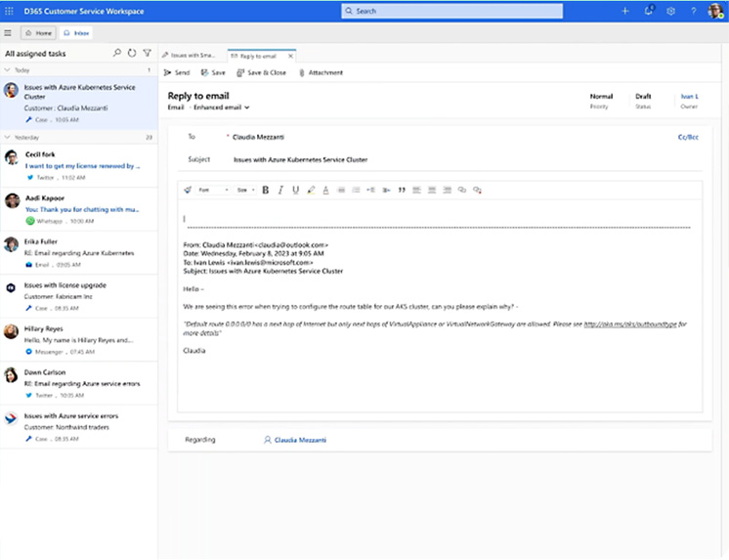729x560 pixels.
Task: Open Issues with Azure service errors case
Action: click(79, 427)
